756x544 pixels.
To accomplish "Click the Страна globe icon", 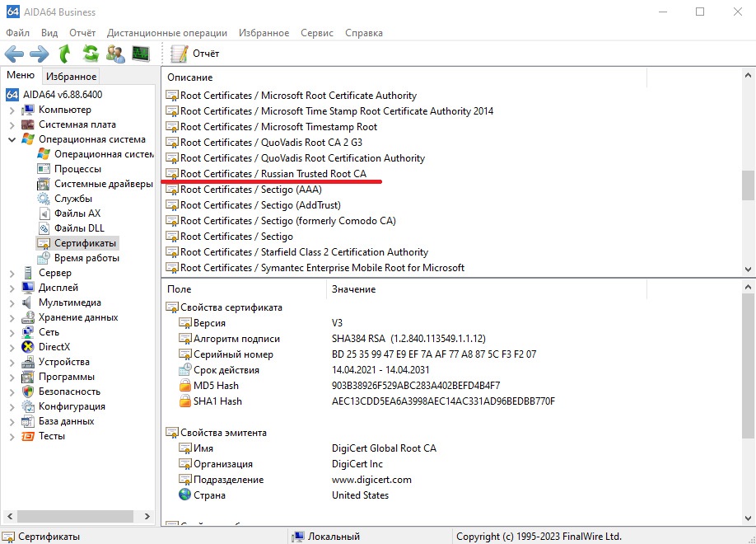I will pos(185,495).
